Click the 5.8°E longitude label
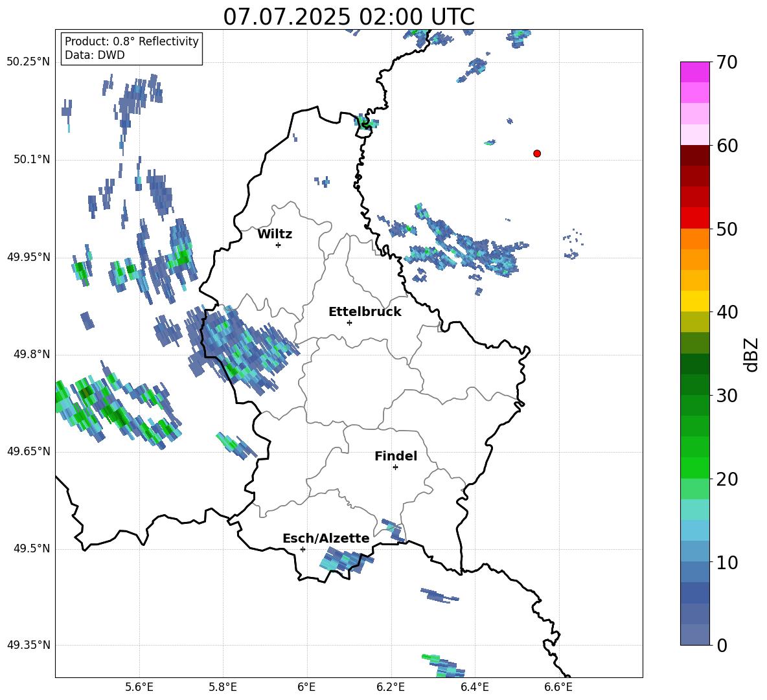This screenshot has height=700, width=767. tap(223, 687)
